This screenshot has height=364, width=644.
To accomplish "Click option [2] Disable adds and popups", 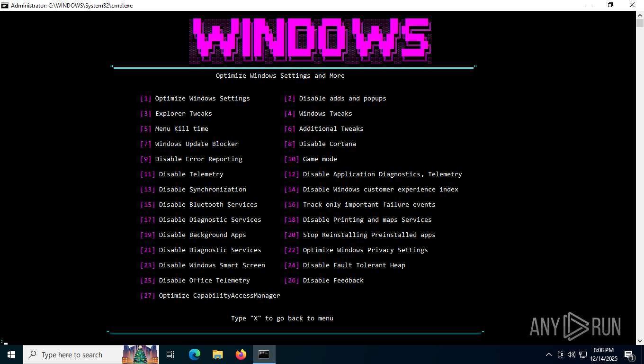I will pyautogui.click(x=335, y=99).
